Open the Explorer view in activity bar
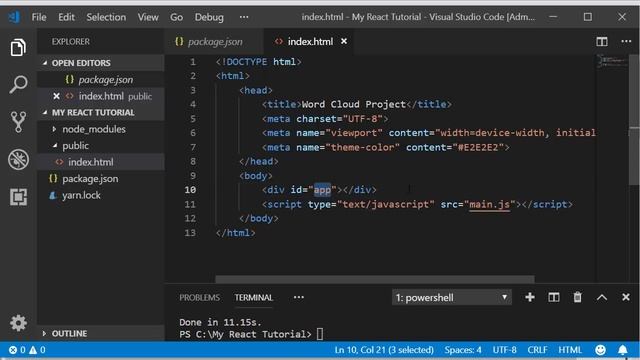Viewport: 640px width, 360px height. 18,48
